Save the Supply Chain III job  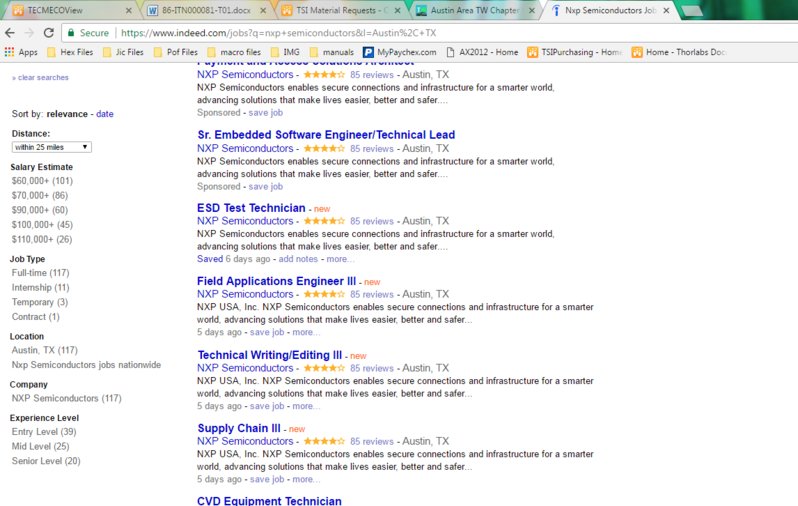(x=267, y=480)
